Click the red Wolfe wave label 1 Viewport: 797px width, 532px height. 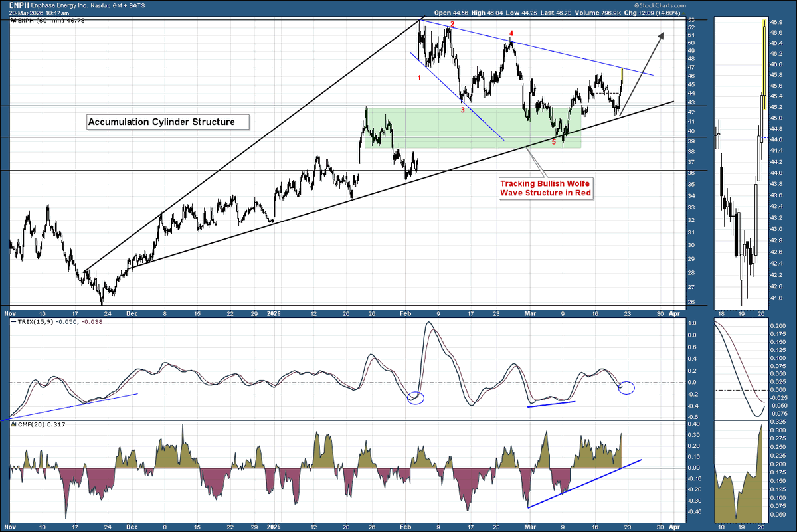pos(419,78)
